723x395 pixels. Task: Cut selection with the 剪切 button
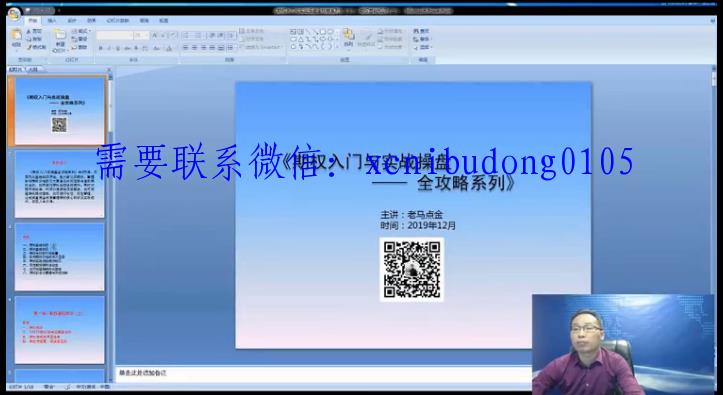pos(34,31)
